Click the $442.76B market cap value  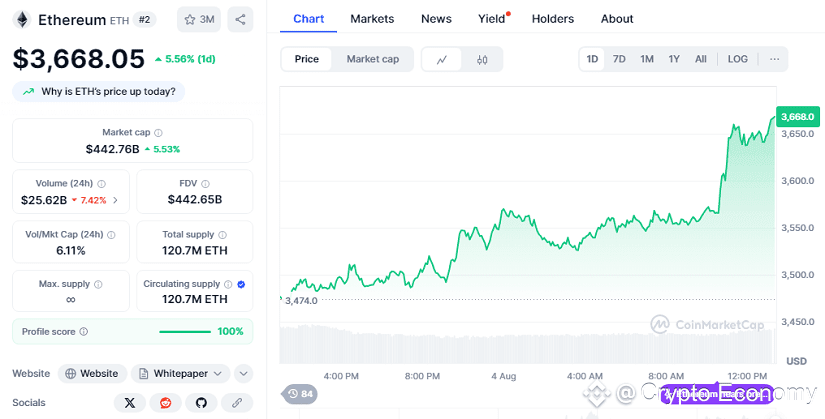[113, 149]
